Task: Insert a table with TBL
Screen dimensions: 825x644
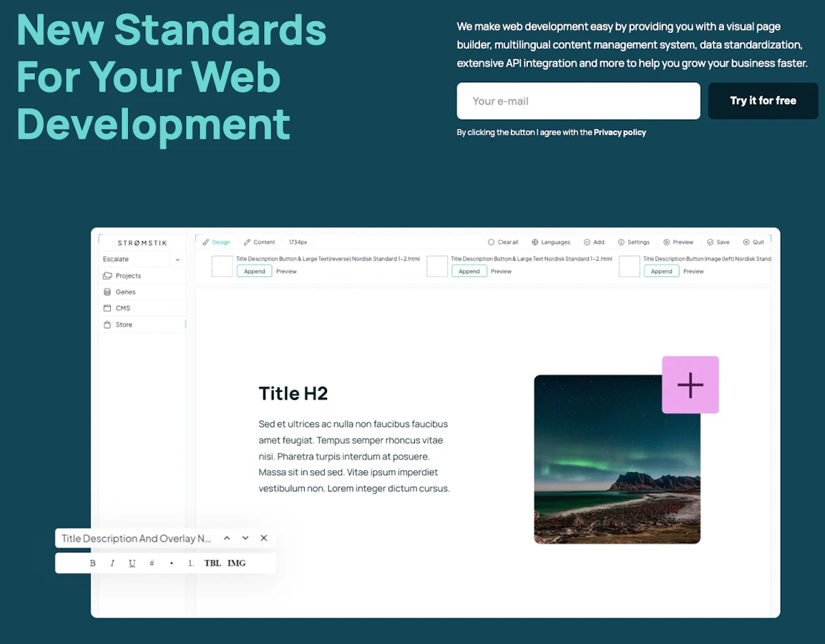Action: click(x=213, y=563)
